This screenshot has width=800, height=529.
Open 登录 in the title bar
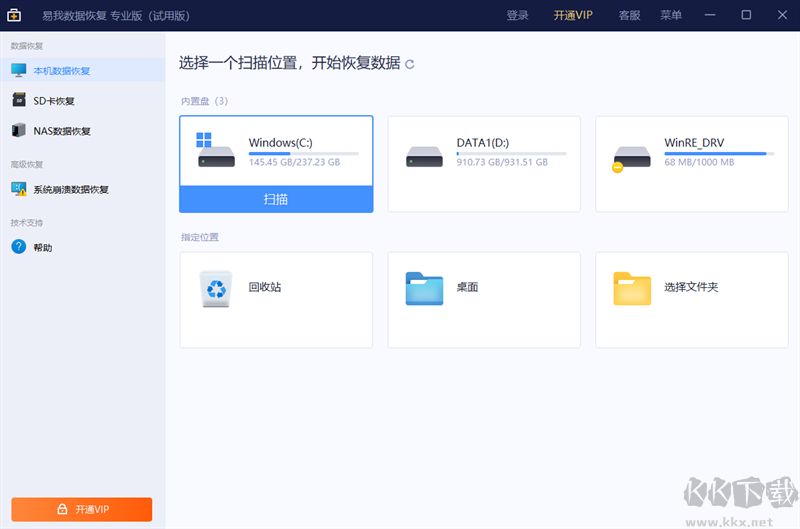[517, 15]
